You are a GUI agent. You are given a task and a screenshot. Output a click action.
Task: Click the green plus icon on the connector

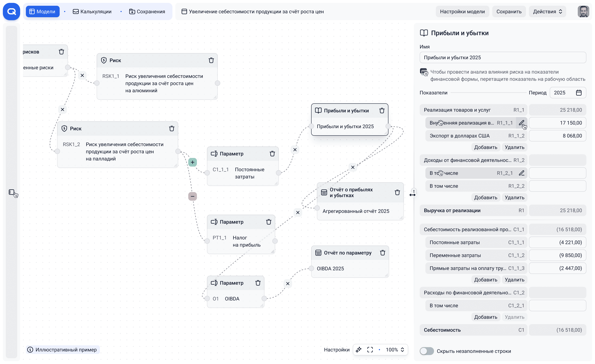coord(192,162)
